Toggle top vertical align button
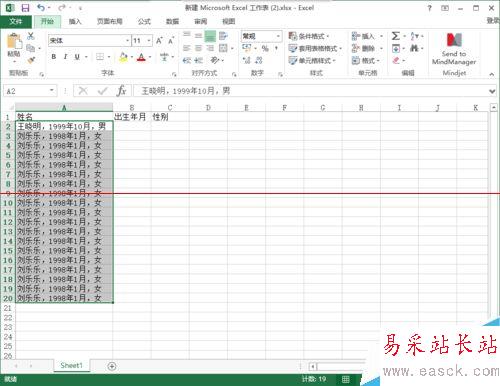Viewport: 500px width, 386px height. pos(187,35)
